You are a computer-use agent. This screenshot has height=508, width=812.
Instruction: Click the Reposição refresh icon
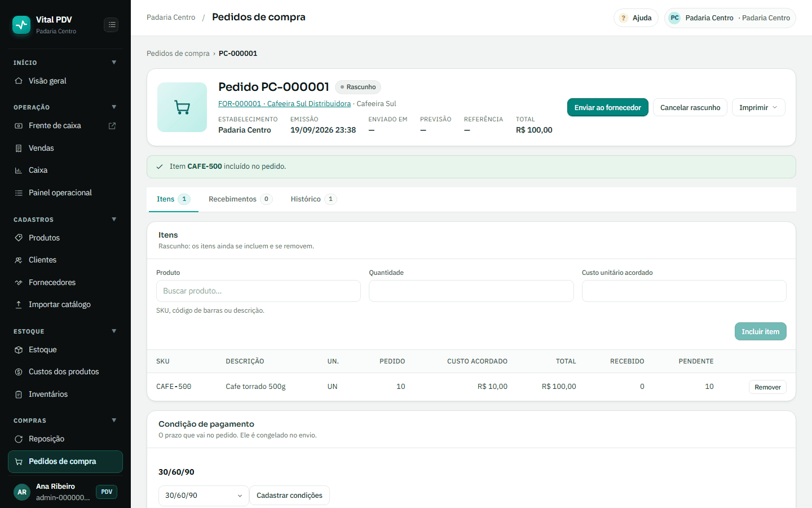point(19,439)
